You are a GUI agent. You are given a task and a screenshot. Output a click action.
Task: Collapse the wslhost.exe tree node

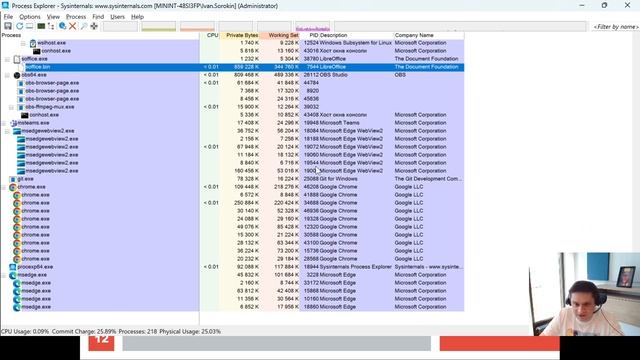point(23,43)
